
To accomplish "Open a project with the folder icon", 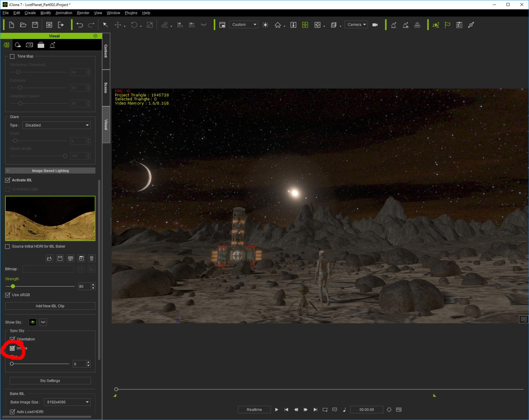I will click(23, 25).
